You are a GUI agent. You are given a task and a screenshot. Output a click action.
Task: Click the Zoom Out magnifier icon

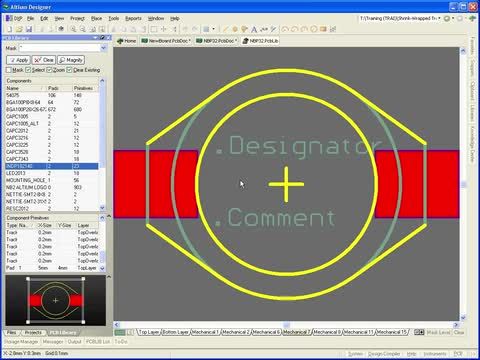(83, 29)
